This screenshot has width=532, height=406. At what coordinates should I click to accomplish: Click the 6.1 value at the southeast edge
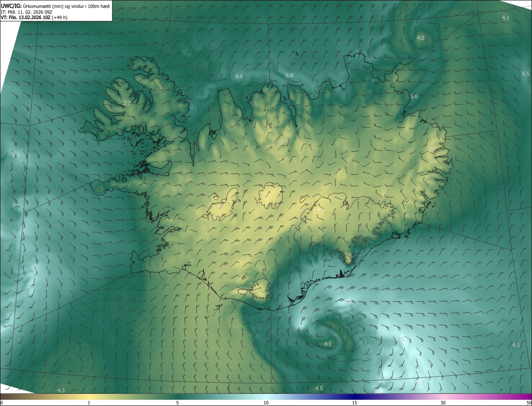516,345
